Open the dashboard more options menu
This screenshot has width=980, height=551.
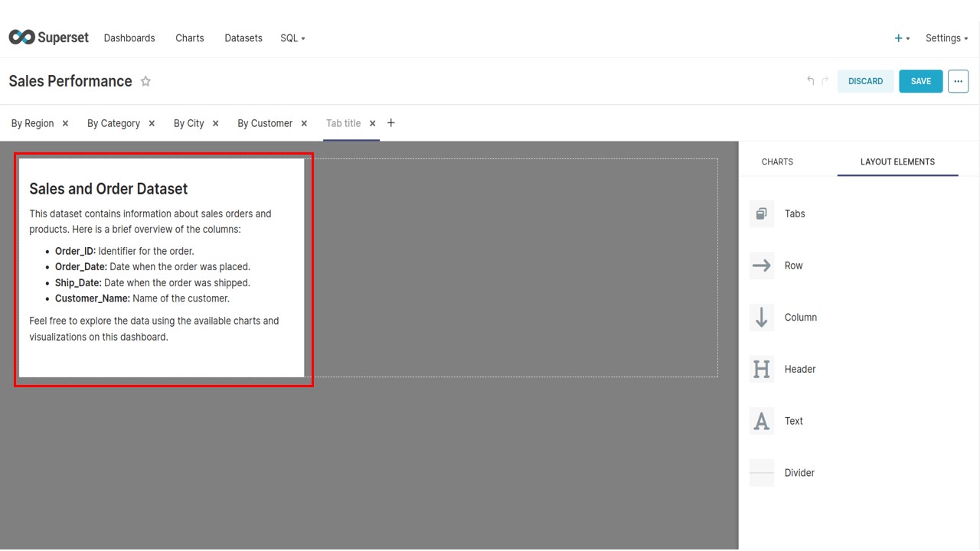[x=958, y=81]
